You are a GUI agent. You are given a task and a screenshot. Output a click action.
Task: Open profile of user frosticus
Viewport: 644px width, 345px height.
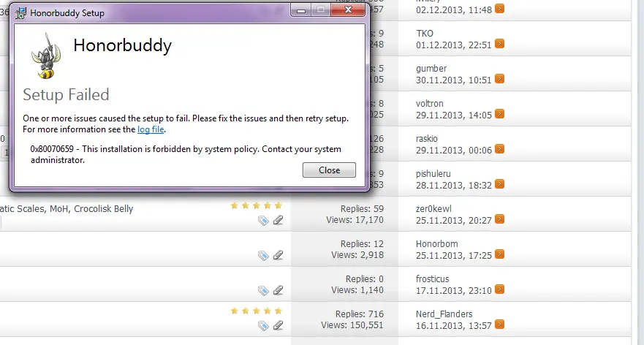432,279
